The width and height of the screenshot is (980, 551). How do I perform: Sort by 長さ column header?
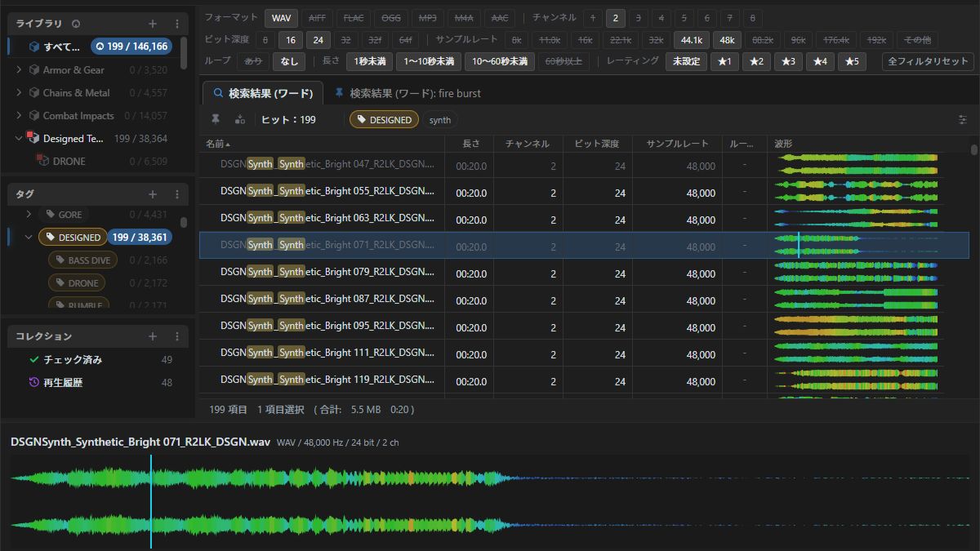(x=469, y=144)
